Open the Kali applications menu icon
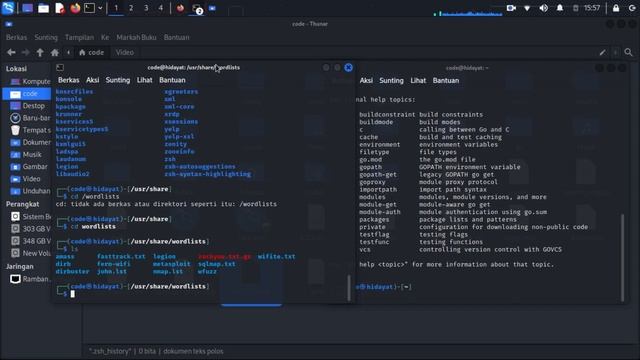Viewport: 640px width, 360px height. (8, 8)
